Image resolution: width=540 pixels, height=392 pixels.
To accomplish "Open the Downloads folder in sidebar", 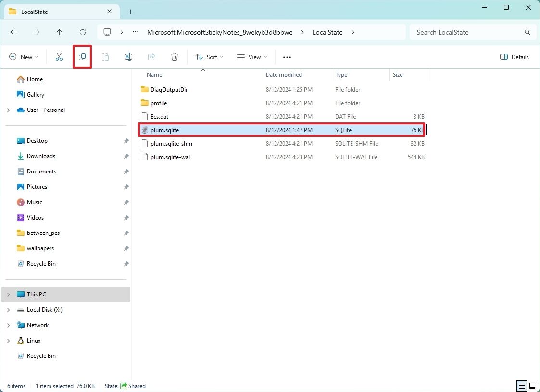I will coord(42,156).
